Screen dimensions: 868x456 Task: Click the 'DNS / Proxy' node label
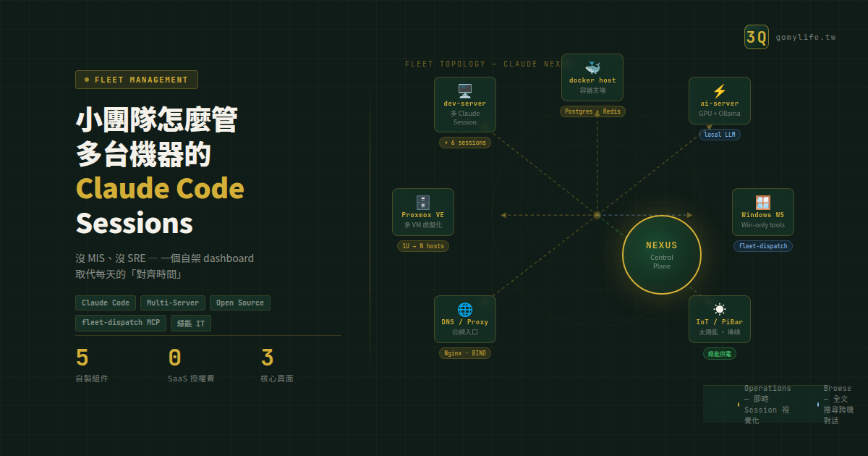pyautogui.click(x=465, y=322)
